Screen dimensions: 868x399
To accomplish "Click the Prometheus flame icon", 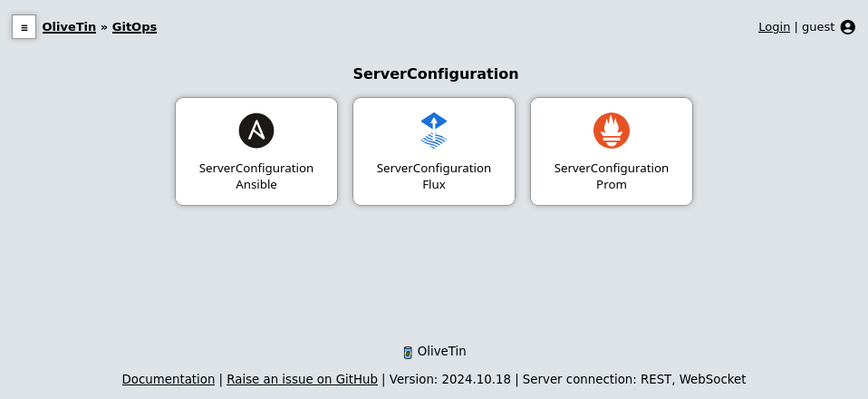I will (612, 131).
